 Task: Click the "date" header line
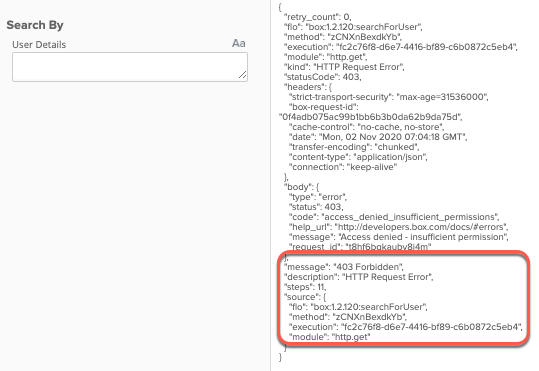tap(378, 137)
